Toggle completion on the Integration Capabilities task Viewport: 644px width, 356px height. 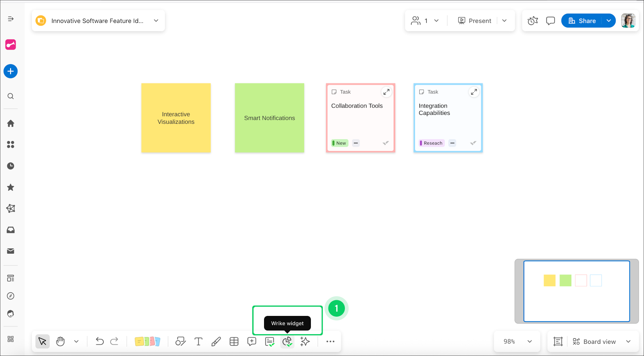point(473,143)
